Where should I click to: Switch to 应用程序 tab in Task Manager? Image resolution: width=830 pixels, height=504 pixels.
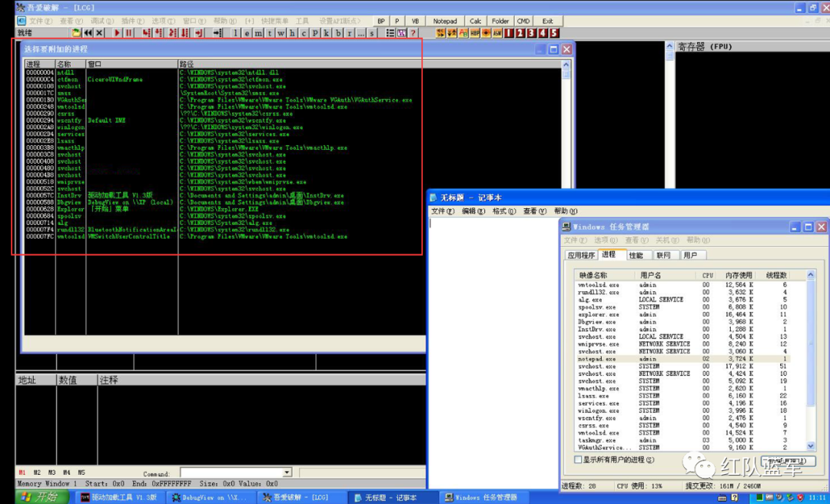pos(581,255)
